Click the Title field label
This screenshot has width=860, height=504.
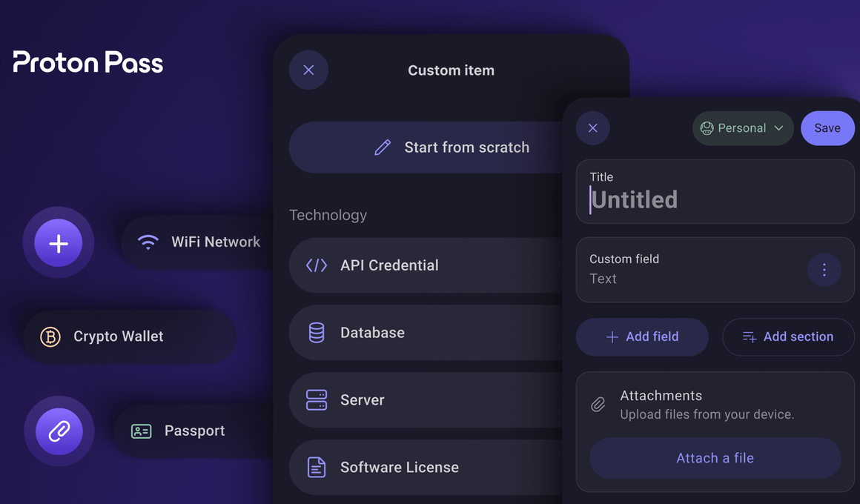(x=601, y=176)
